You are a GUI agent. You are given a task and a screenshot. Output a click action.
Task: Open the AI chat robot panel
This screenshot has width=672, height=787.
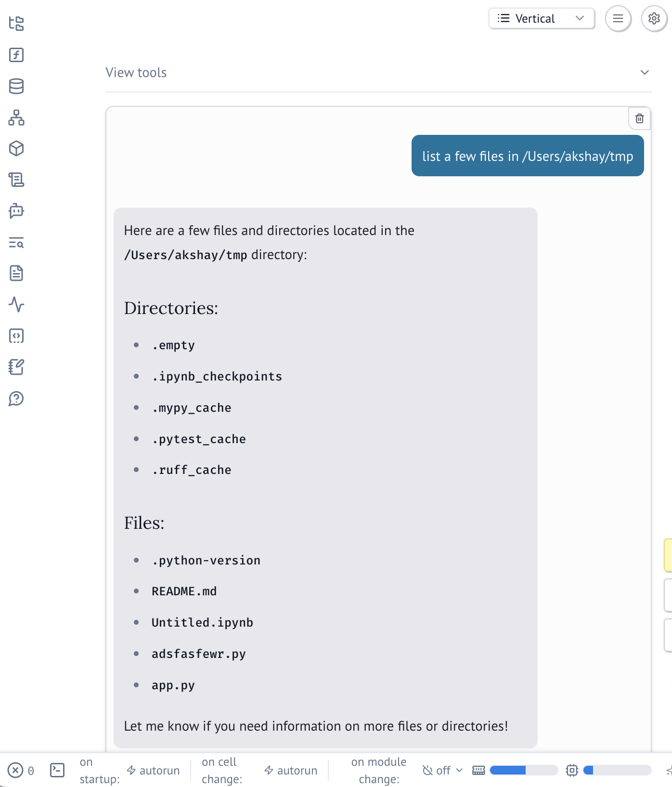tap(16, 211)
